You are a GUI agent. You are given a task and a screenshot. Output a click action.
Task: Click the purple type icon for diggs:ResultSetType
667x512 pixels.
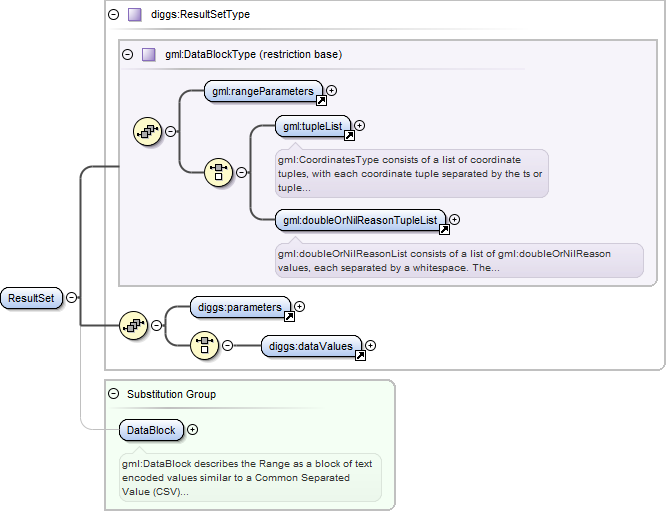click(135, 15)
